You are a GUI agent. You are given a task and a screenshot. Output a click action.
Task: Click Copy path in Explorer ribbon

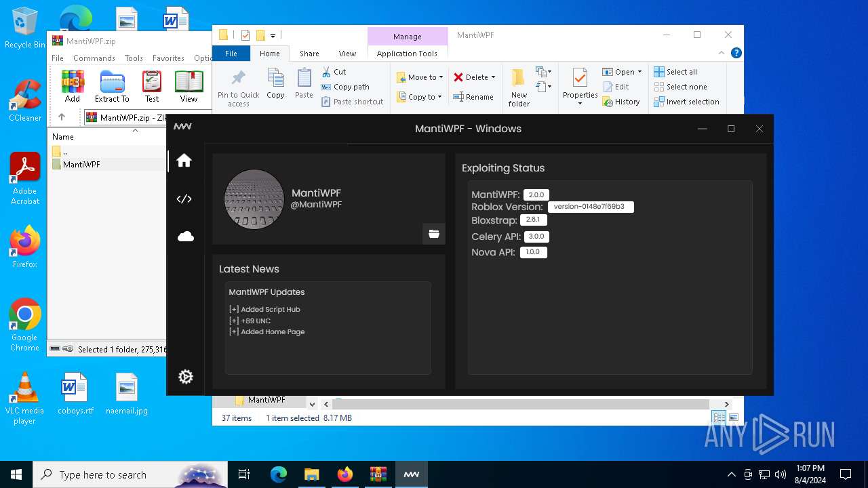pyautogui.click(x=345, y=87)
